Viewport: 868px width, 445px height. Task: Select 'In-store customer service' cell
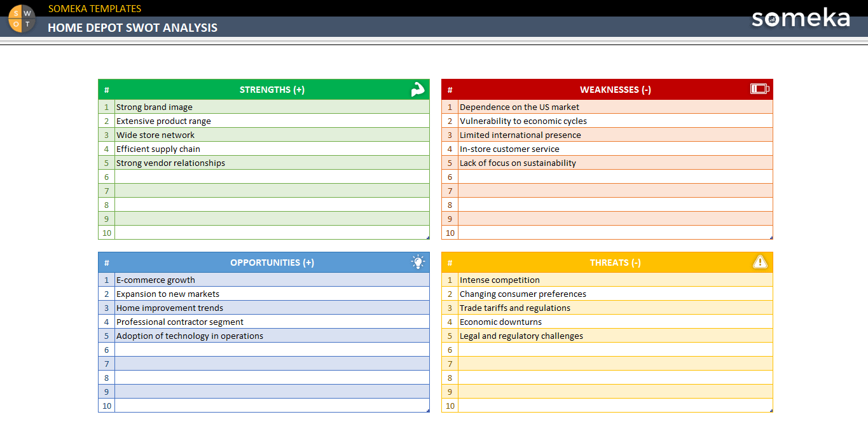click(x=616, y=149)
